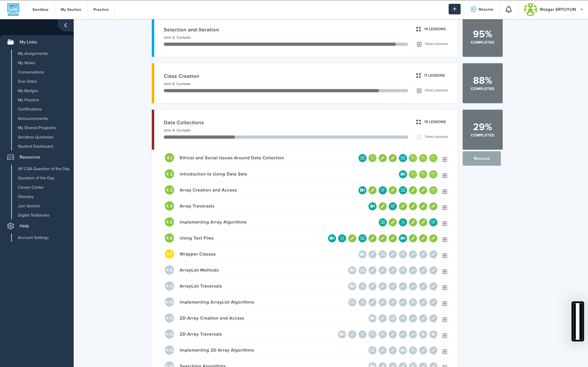Click the 95% completed tile
This screenshot has width=588, height=367.
(x=482, y=38)
